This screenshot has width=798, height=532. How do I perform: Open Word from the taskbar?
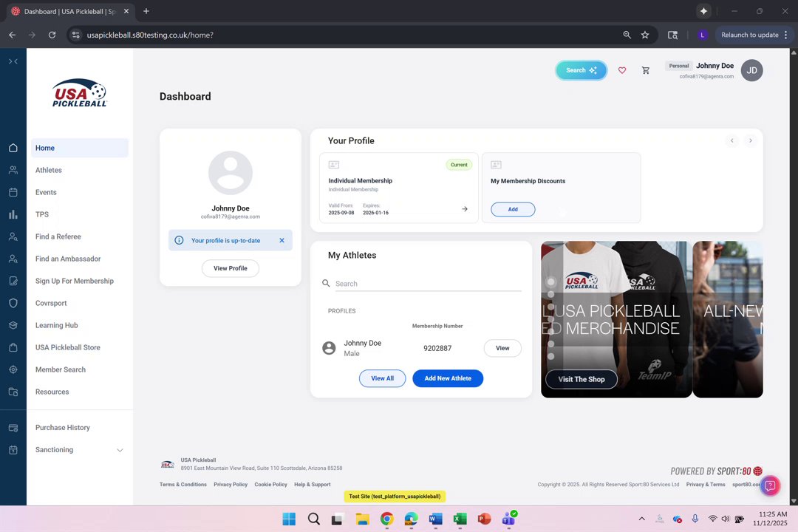coord(435,519)
